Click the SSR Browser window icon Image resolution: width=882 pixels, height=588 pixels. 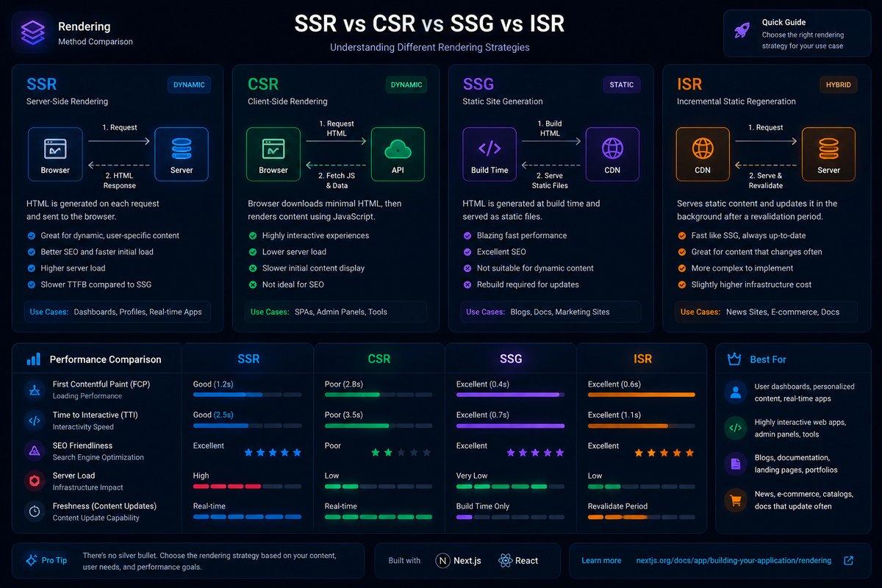pos(55,148)
